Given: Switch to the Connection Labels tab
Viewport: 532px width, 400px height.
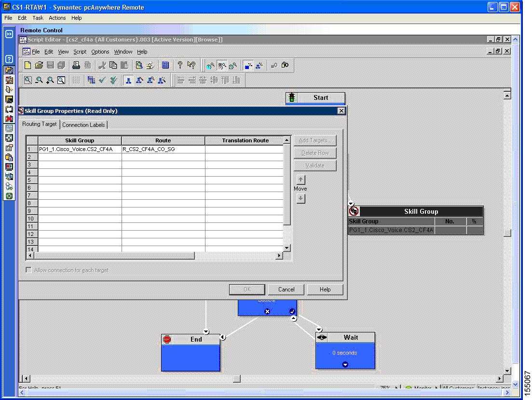Looking at the screenshot, I should [83, 125].
